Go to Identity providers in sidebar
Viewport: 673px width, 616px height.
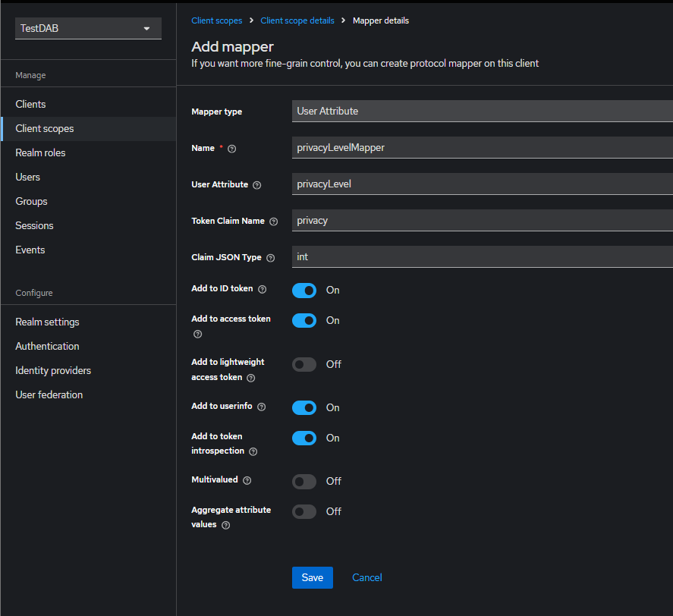53,370
